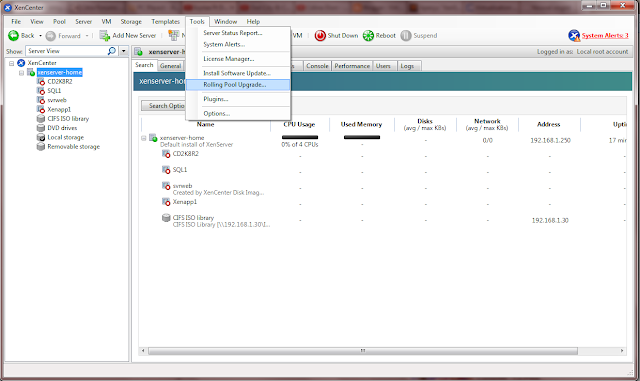Click the Back arrow icon
The width and height of the screenshot is (640, 381).
[13, 36]
